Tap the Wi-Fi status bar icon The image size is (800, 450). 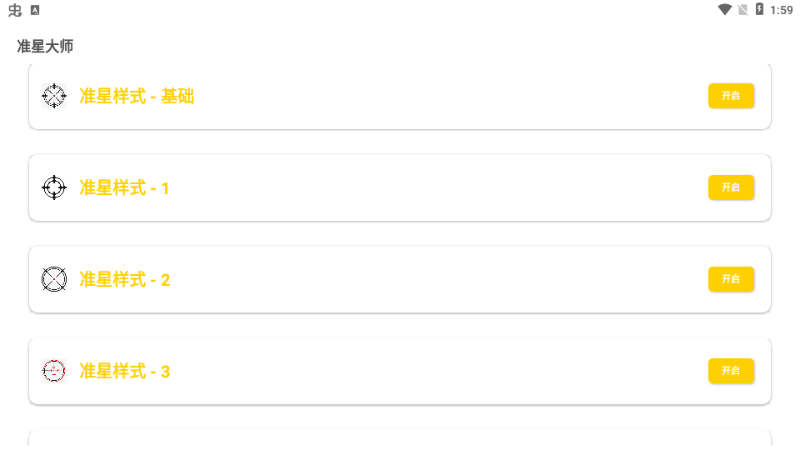(724, 10)
